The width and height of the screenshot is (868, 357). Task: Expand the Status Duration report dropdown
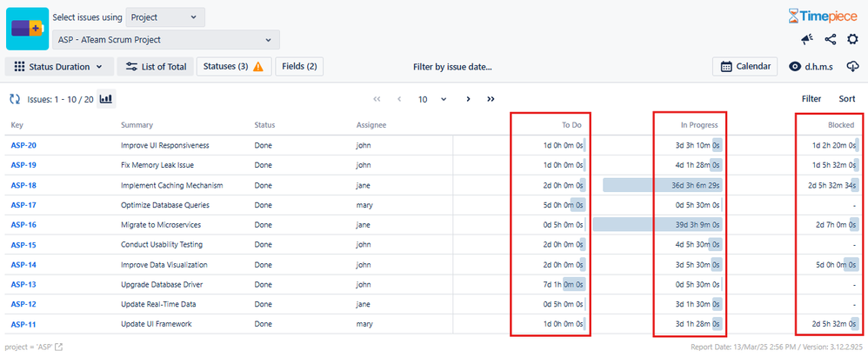click(x=59, y=66)
